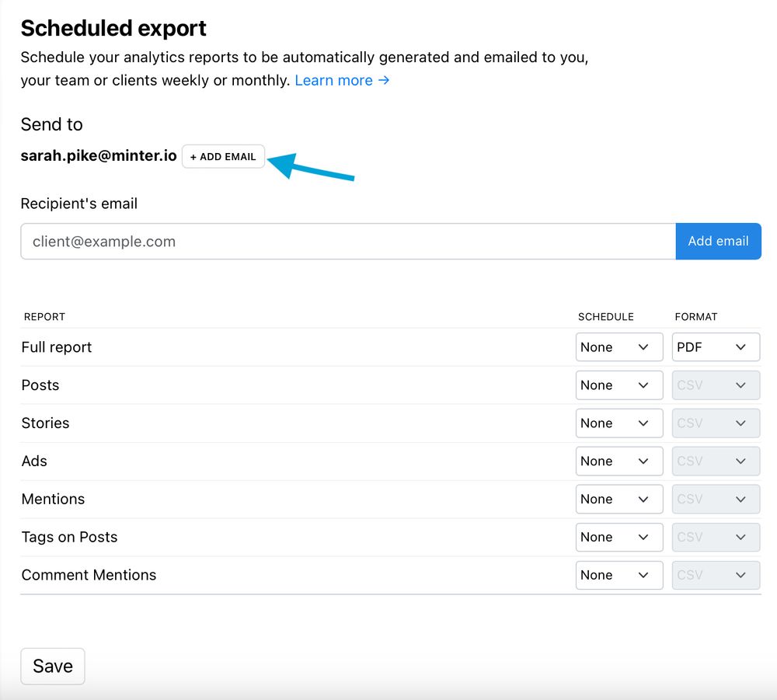777x700 pixels.
Task: Open the Schedule dropdown for Full report
Action: 618,347
